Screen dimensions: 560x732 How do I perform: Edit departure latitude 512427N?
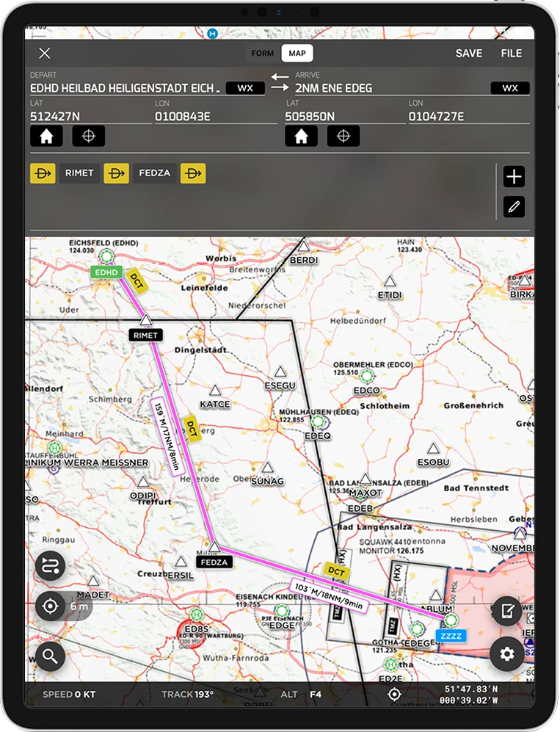[90, 116]
